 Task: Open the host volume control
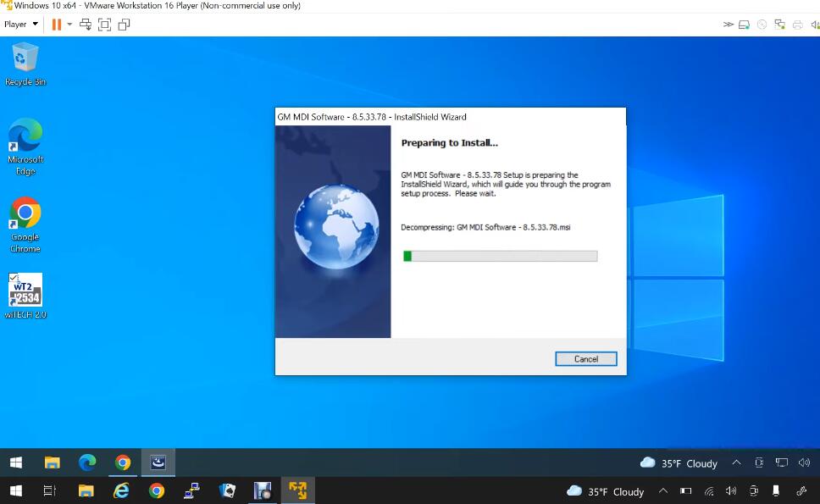point(731,491)
